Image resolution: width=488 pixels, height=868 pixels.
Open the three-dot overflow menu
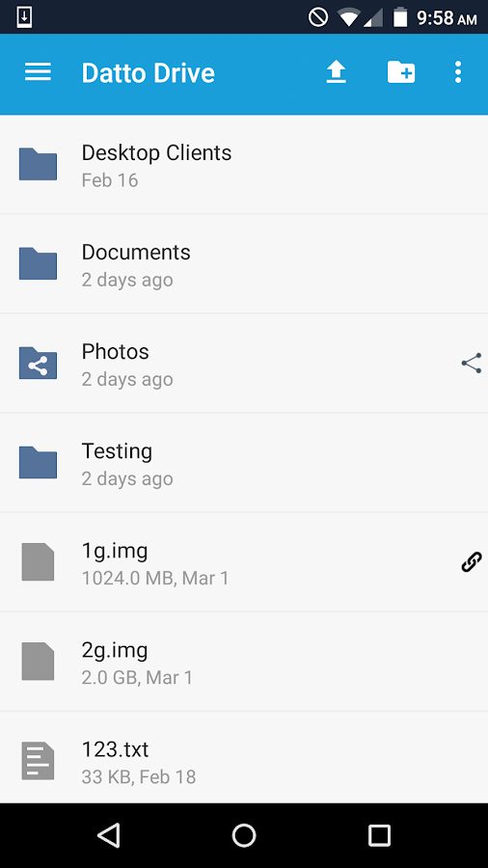click(x=457, y=72)
